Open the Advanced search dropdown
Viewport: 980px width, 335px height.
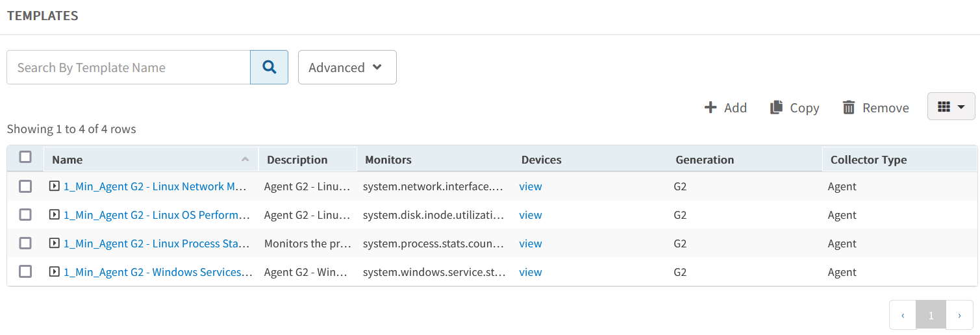[x=347, y=68]
